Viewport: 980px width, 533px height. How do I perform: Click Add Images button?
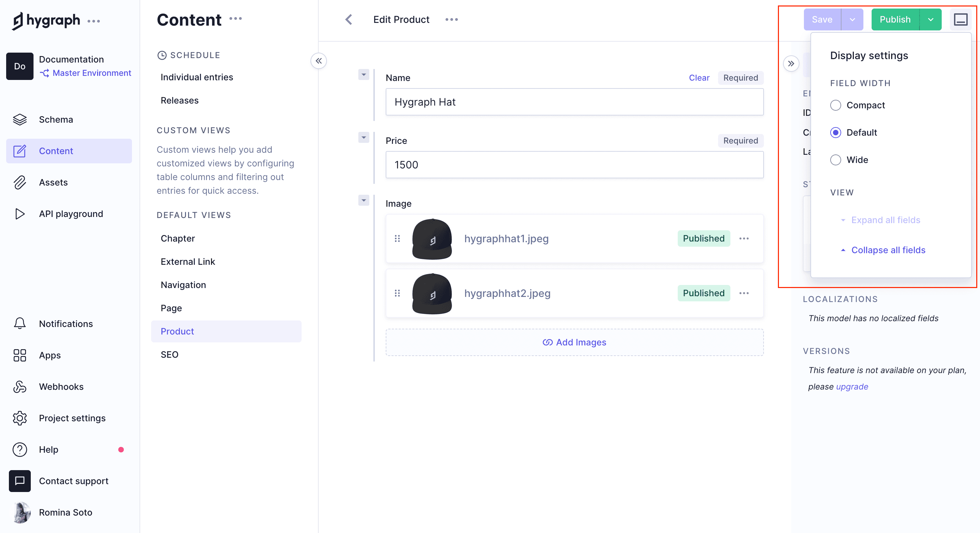click(574, 342)
